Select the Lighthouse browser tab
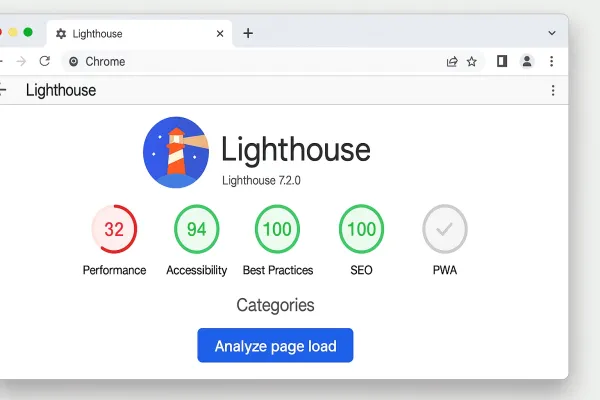Viewport: 600px width, 400px height. pyautogui.click(x=139, y=34)
